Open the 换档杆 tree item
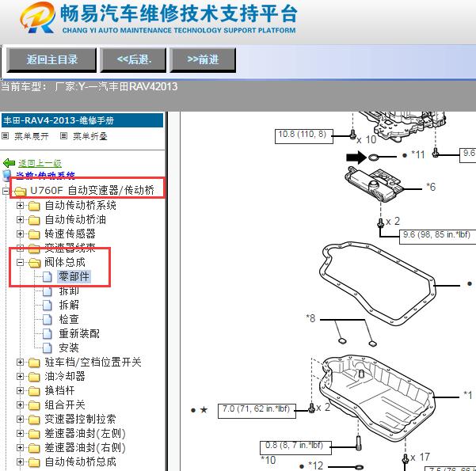The image size is (476, 471). tap(59, 390)
